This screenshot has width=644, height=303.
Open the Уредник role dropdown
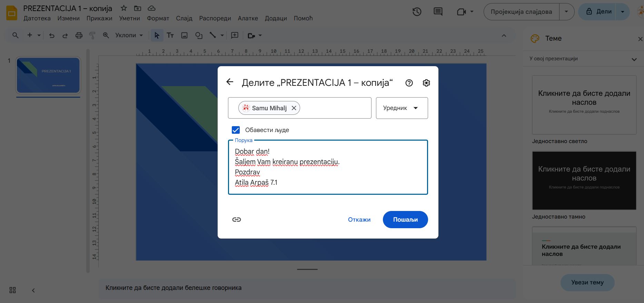(x=402, y=108)
